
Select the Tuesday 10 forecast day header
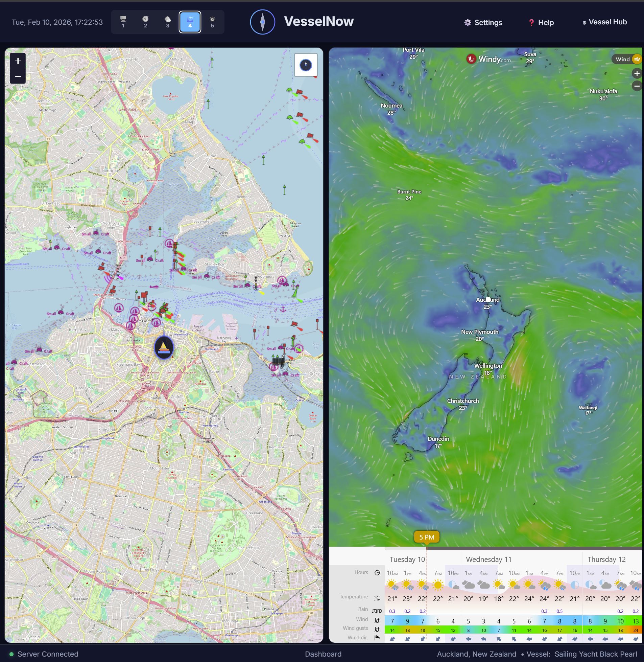407,559
